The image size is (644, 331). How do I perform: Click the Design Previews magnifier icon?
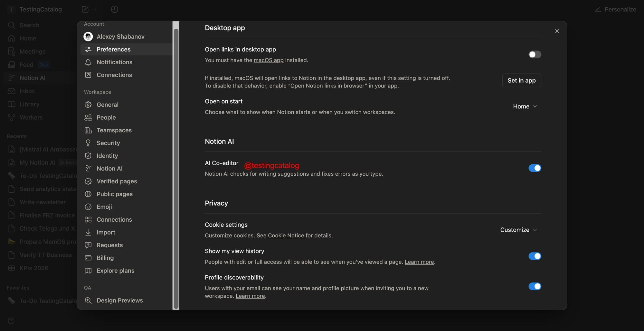(88, 300)
